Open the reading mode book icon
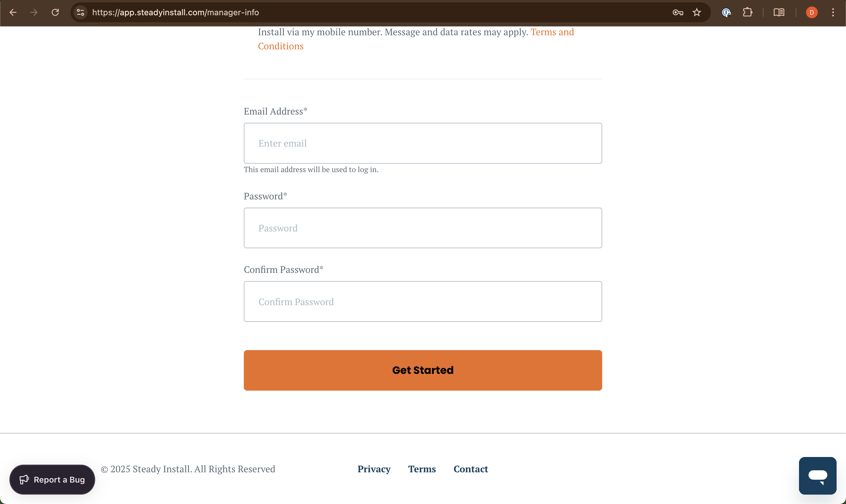This screenshot has height=504, width=846. (x=779, y=13)
